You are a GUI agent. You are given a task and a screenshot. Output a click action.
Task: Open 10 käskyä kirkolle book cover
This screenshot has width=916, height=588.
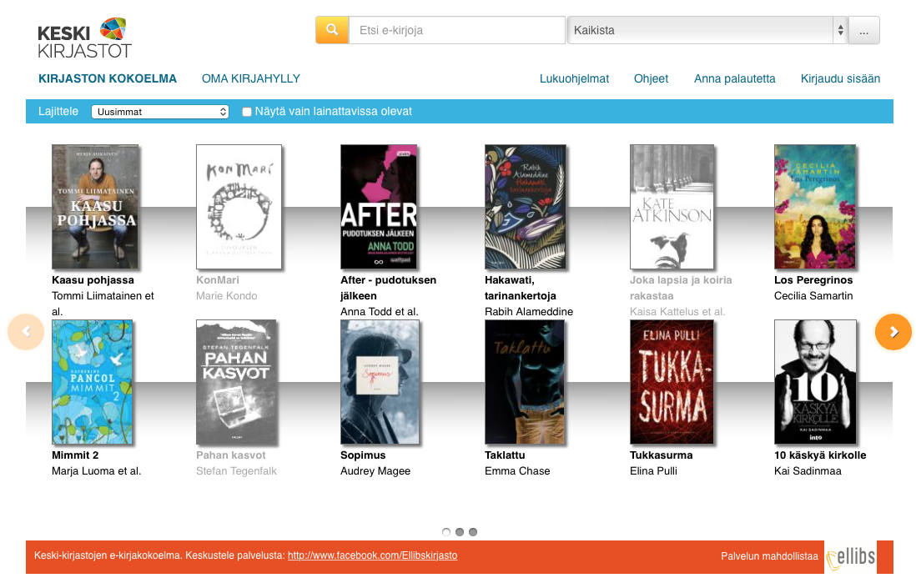[816, 382]
